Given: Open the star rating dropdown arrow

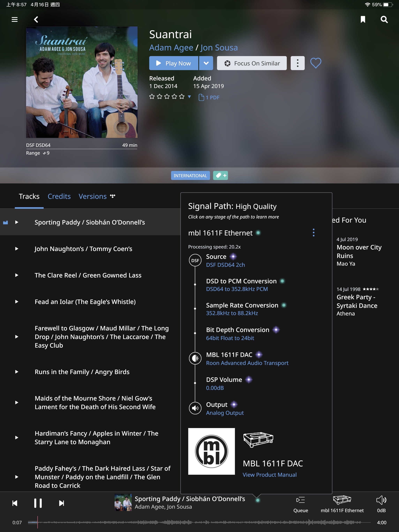Looking at the screenshot, I should click(189, 97).
